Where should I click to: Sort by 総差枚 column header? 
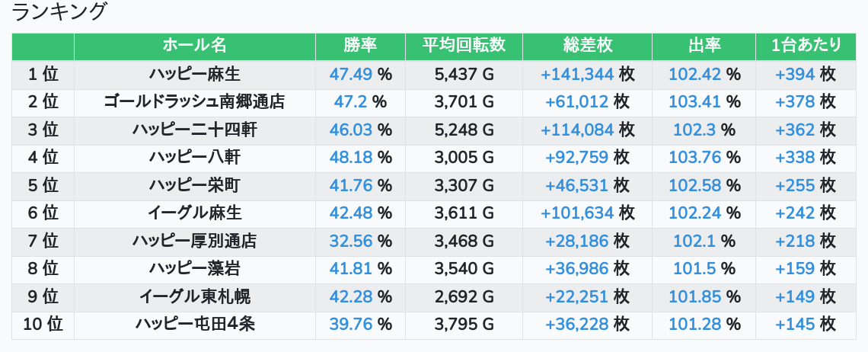pyautogui.click(x=587, y=46)
